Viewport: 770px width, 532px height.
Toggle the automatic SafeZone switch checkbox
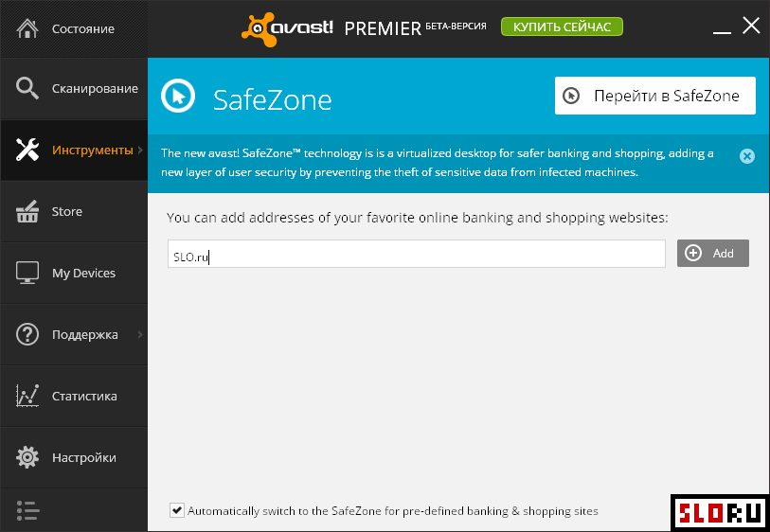[x=177, y=510]
